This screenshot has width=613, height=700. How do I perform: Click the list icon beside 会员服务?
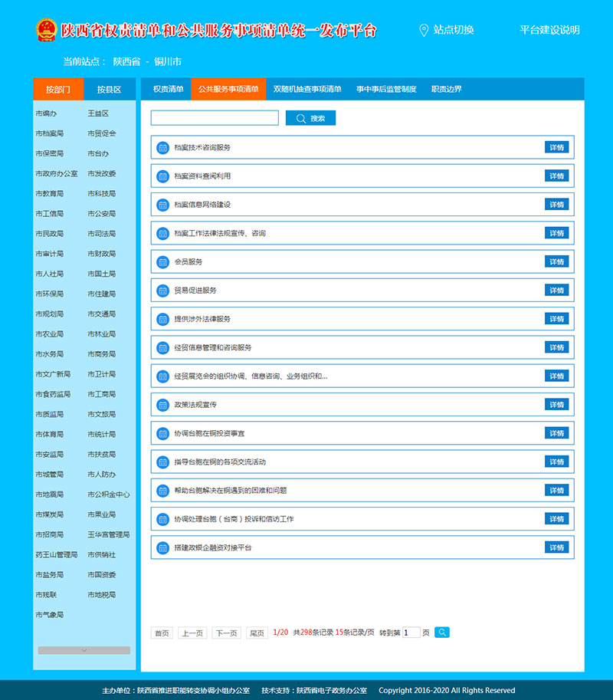click(162, 262)
